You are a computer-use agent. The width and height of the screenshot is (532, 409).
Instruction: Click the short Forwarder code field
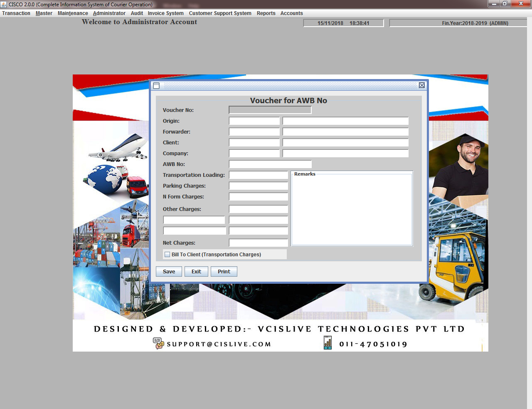(x=254, y=132)
